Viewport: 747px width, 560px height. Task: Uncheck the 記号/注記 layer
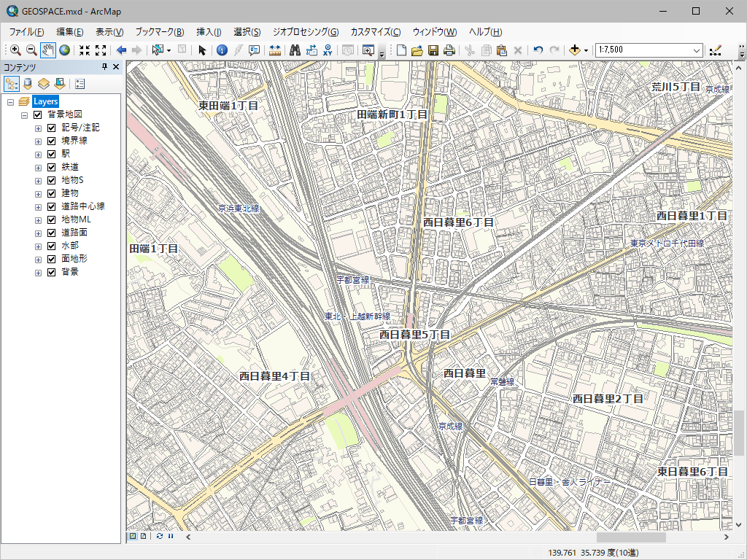pos(52,128)
